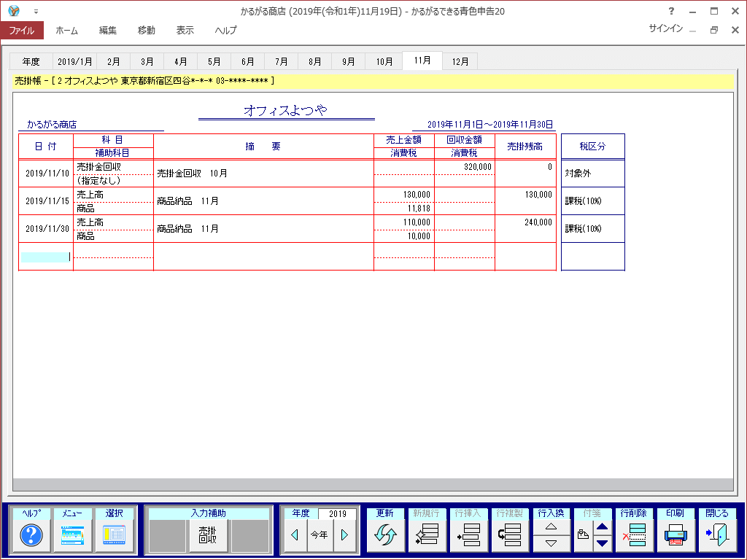Switch to the 3月 tab
The width and height of the screenshot is (747, 560).
[x=147, y=61]
